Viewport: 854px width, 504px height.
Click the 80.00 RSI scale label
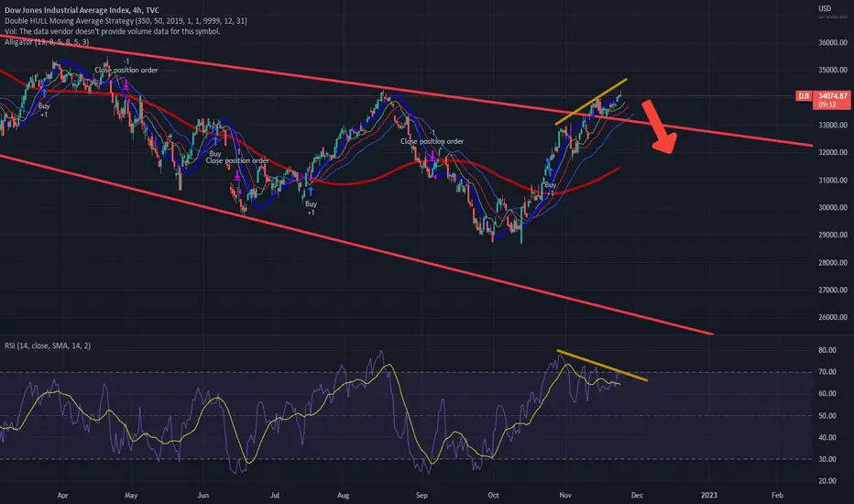coord(827,350)
